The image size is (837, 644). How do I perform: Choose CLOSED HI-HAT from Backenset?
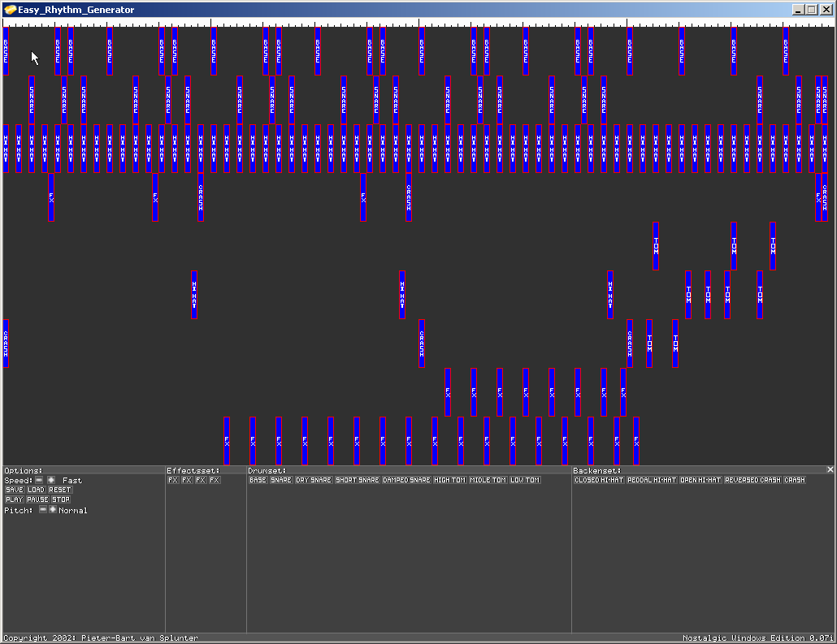[x=597, y=480]
